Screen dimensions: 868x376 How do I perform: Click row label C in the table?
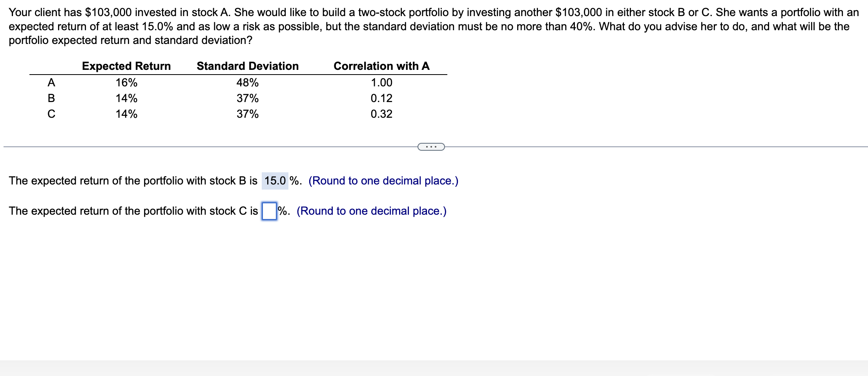click(x=51, y=114)
